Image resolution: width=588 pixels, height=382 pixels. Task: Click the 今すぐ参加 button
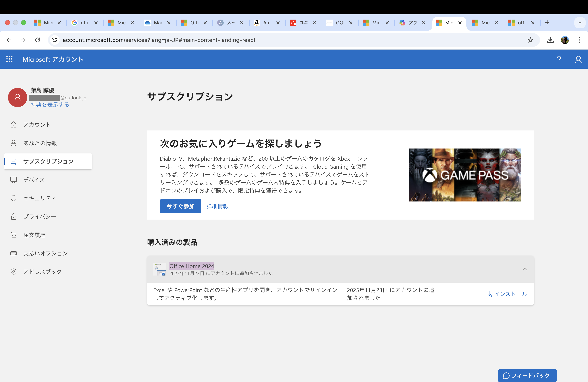(x=180, y=206)
